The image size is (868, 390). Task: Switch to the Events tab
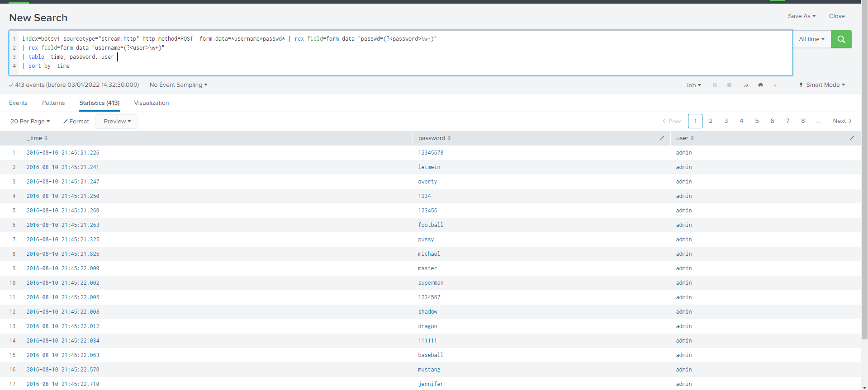(18, 103)
